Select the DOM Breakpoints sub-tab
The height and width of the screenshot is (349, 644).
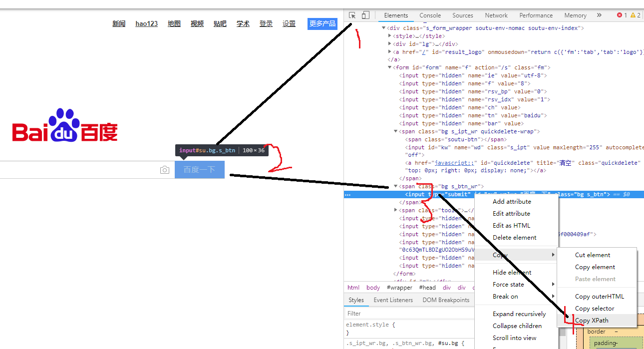point(446,300)
